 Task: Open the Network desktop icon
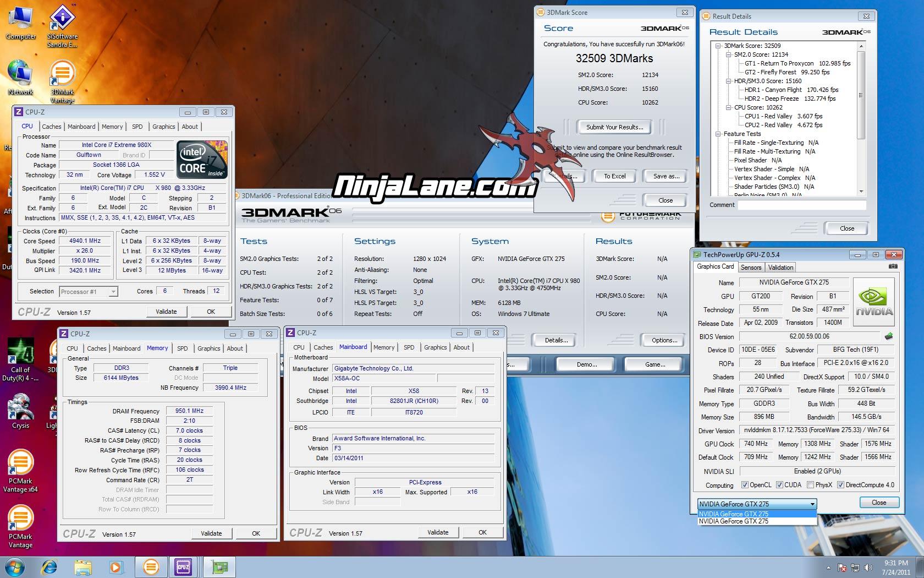tap(20, 78)
